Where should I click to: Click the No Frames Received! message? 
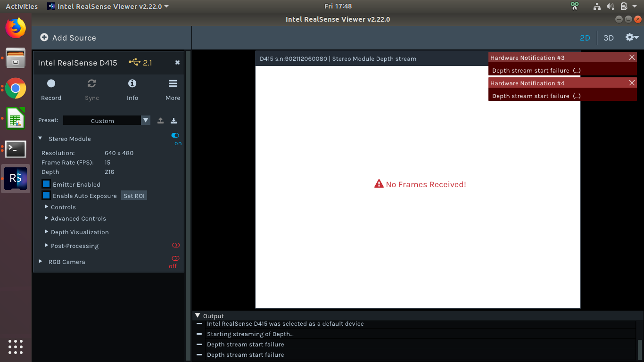[426, 184]
